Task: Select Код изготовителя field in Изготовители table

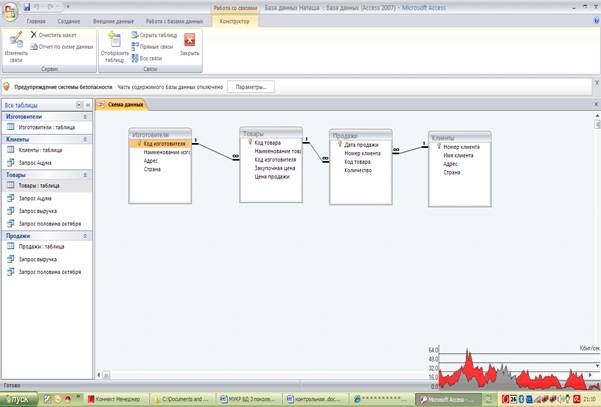Action: [163, 143]
